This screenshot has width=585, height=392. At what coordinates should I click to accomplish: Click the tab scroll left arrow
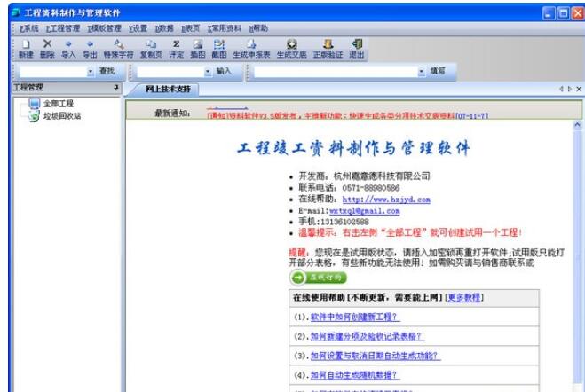[561, 89]
